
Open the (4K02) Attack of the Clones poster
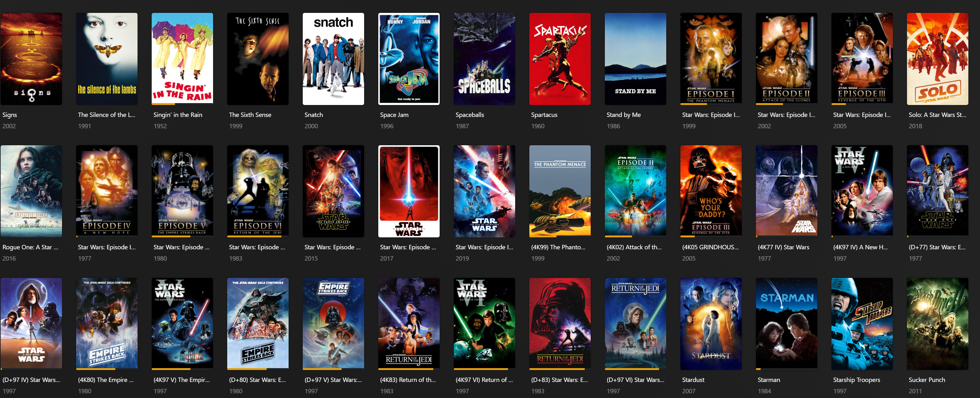tap(635, 191)
